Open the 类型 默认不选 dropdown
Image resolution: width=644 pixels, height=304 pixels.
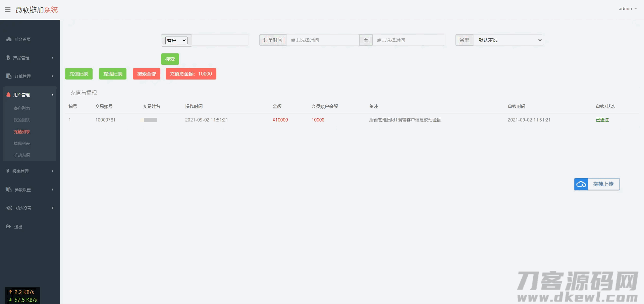[508, 40]
